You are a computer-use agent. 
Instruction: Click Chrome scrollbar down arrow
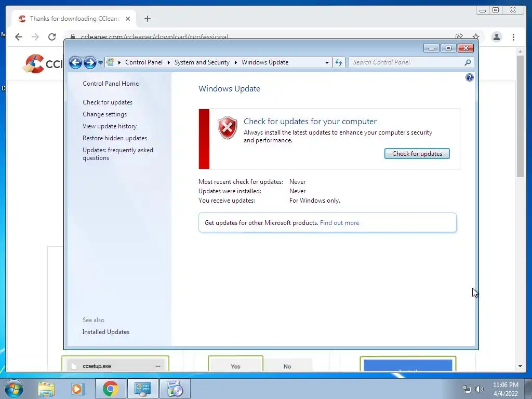(520, 366)
